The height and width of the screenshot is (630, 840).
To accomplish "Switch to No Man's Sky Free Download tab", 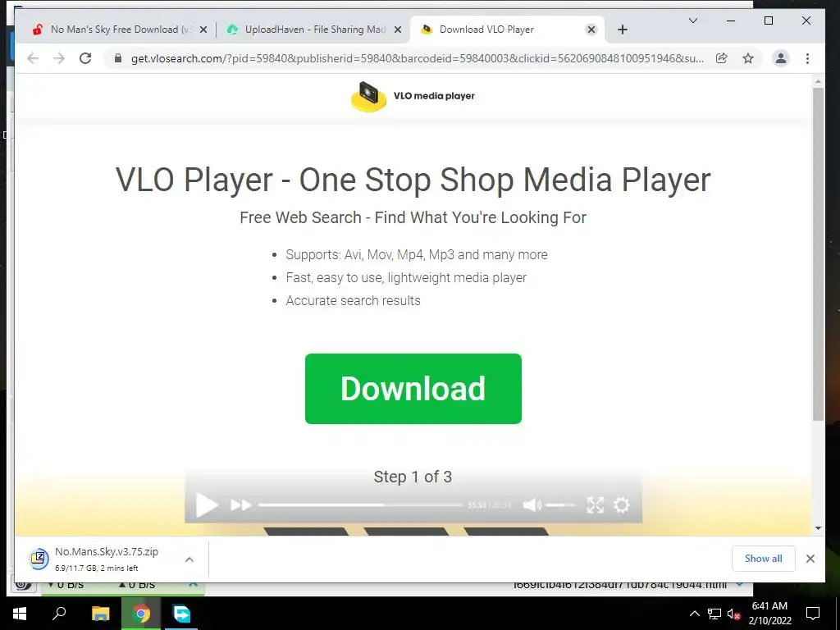I will [x=120, y=30].
